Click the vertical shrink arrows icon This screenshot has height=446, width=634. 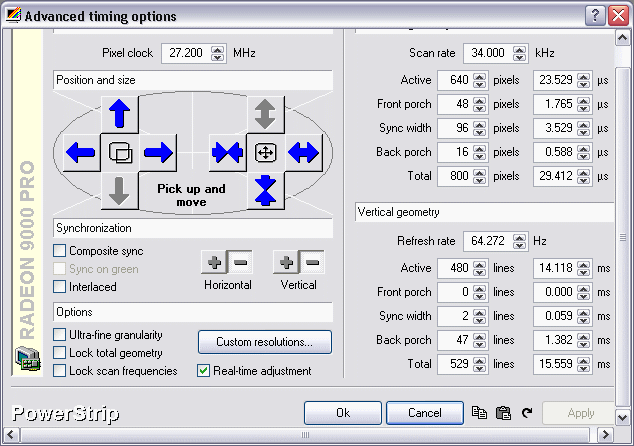(x=265, y=190)
